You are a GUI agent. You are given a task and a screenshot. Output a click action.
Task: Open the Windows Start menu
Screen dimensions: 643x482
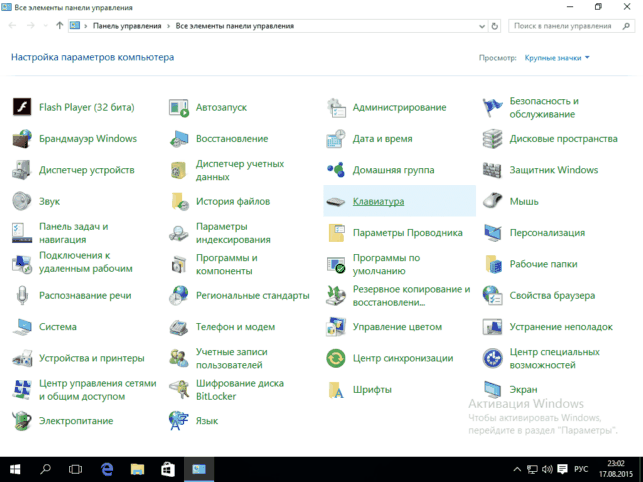[15, 469]
